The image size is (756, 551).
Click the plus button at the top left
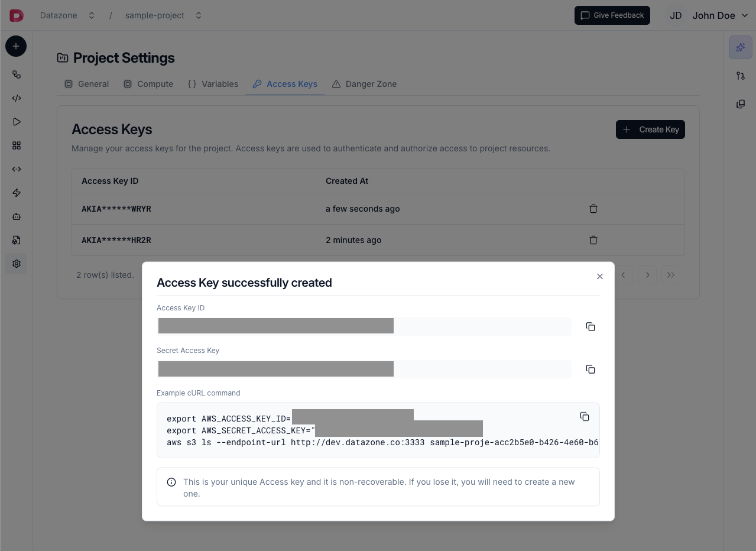click(15, 46)
